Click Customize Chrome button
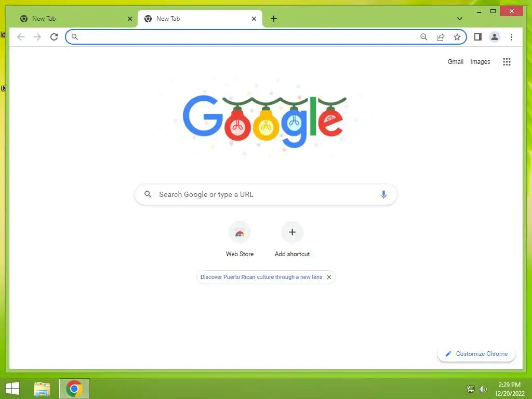Image resolution: width=532 pixels, height=399 pixels. coord(476,354)
